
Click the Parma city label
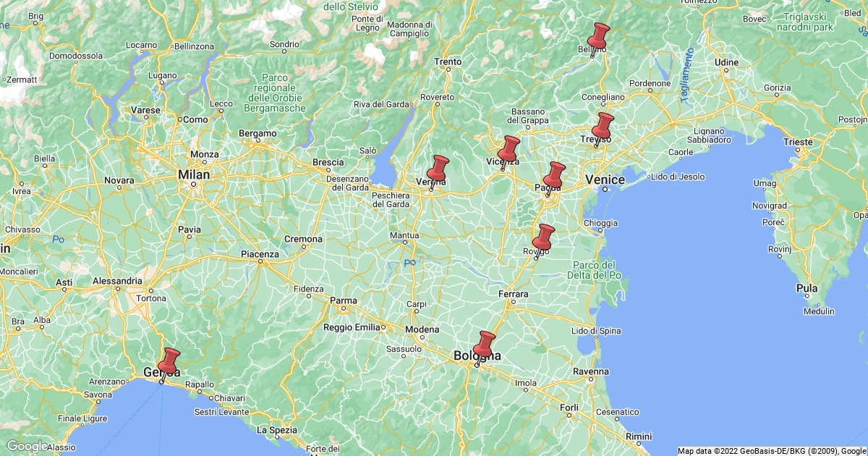click(x=343, y=300)
